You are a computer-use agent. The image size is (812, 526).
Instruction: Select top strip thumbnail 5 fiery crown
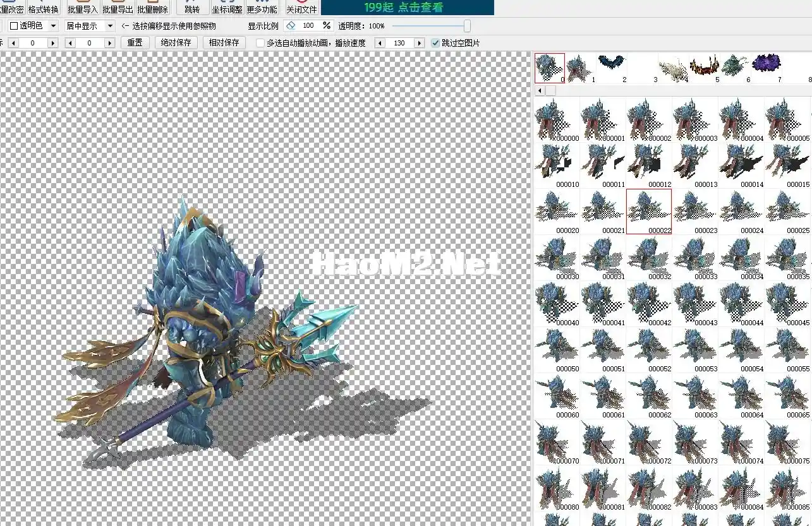click(705, 68)
